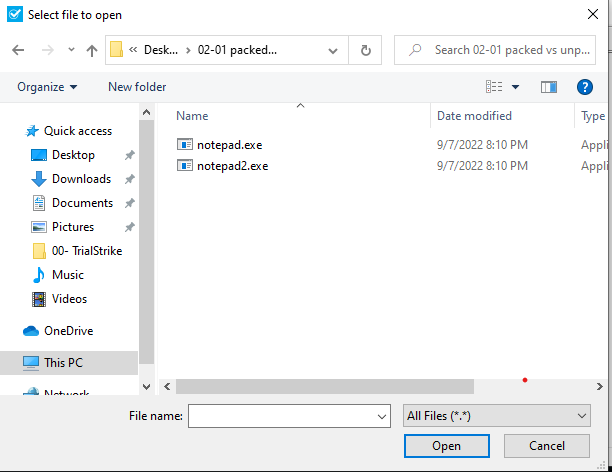Select the notepad.exe file
This screenshot has height=472, width=612.
229,145
